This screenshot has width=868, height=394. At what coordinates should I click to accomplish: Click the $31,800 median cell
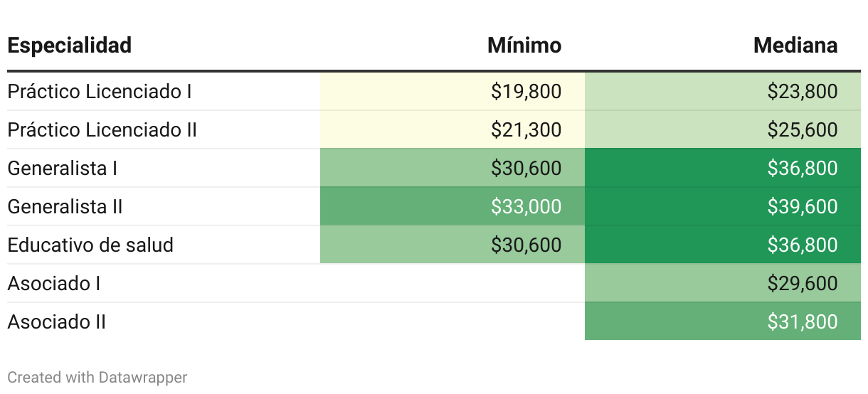point(802,321)
